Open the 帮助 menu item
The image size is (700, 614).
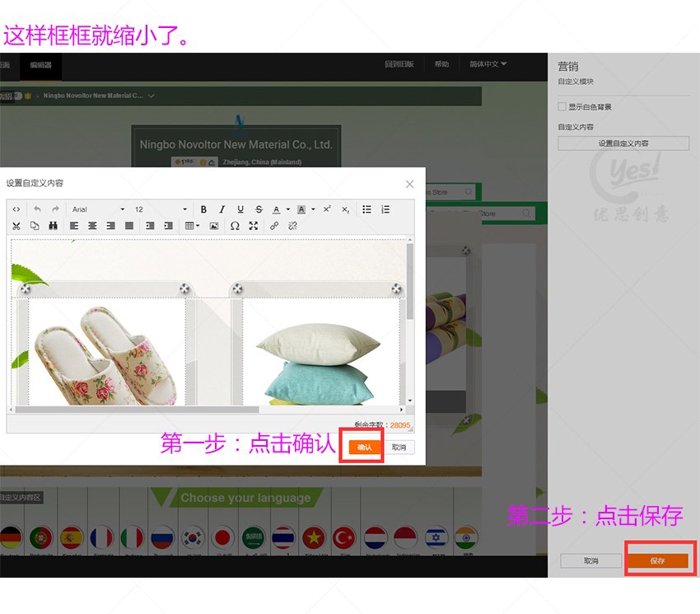[441, 64]
